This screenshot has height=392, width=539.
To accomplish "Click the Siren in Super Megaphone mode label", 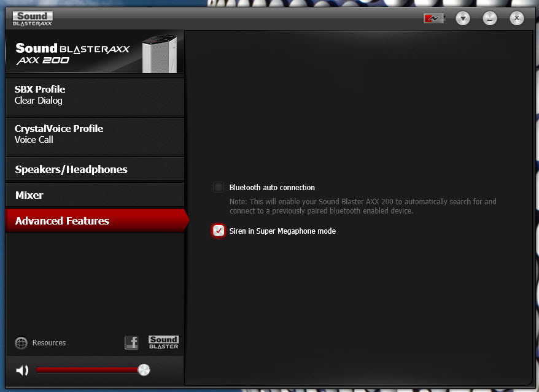I will coord(282,231).
